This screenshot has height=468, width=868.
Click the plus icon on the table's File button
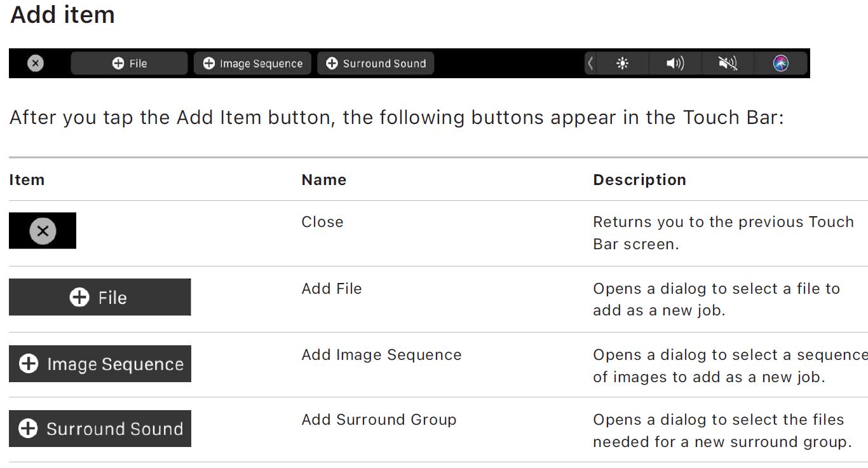point(79,298)
